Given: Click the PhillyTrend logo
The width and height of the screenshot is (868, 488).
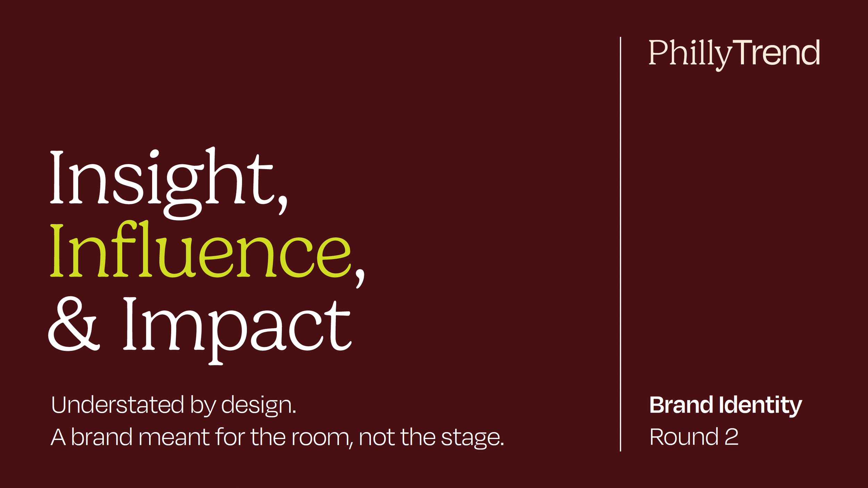Looking at the screenshot, I should [734, 55].
